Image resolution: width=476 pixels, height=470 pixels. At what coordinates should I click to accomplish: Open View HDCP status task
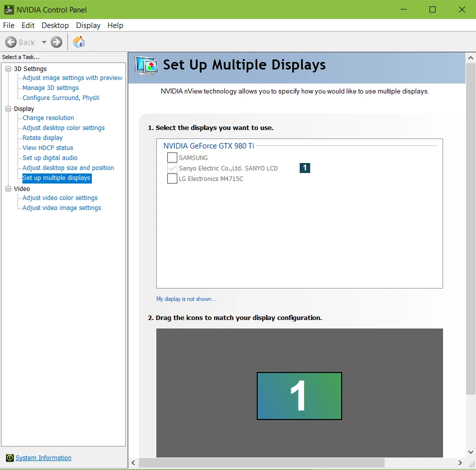point(48,148)
